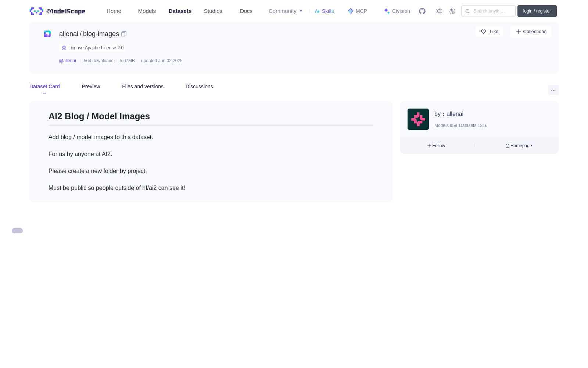Open the Models nav item

[x=147, y=11]
